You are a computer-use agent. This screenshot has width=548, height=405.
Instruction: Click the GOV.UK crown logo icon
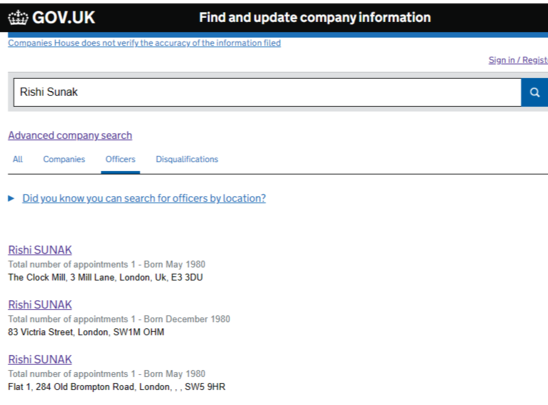[x=18, y=17]
